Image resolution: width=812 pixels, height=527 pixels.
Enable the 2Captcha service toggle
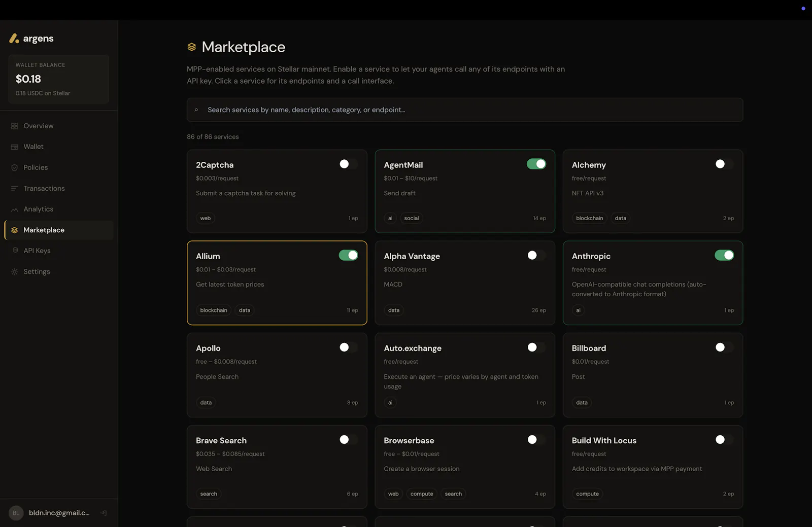click(x=349, y=164)
